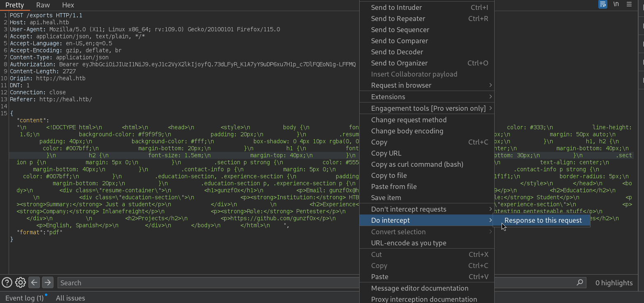644x303 pixels.
Task: Click the User-Agent header line
Action: coord(145,29)
